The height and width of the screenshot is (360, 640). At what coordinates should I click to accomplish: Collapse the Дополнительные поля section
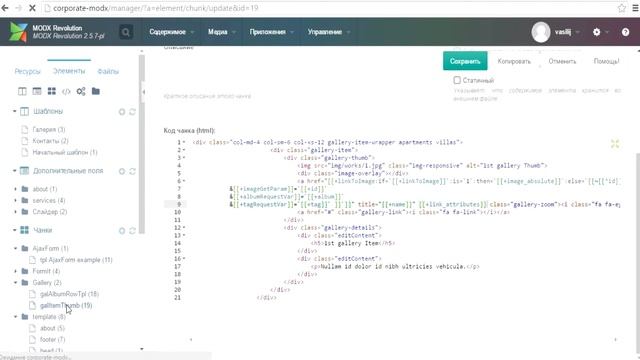pyautogui.click(x=15, y=171)
